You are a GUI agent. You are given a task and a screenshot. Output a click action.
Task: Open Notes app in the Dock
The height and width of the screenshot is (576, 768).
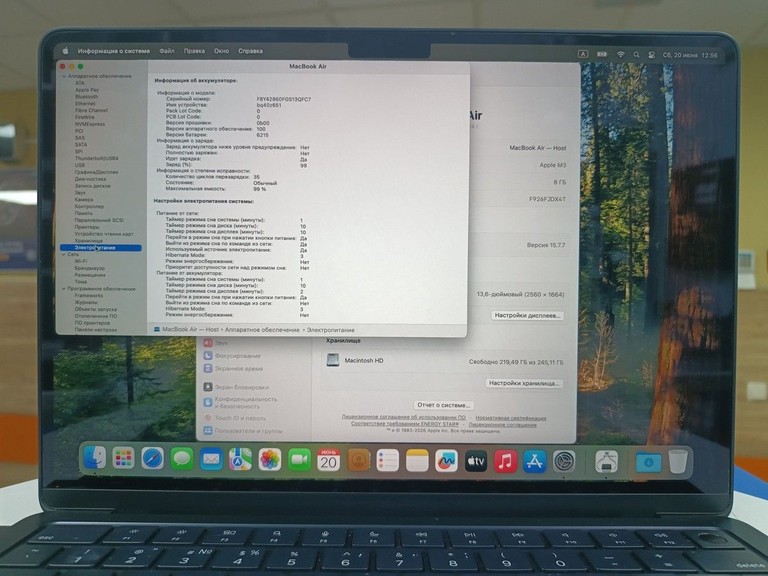(x=417, y=461)
